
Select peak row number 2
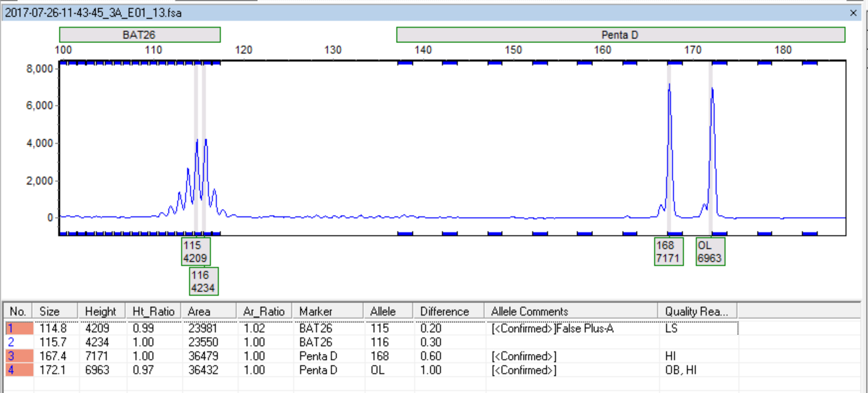pos(19,342)
